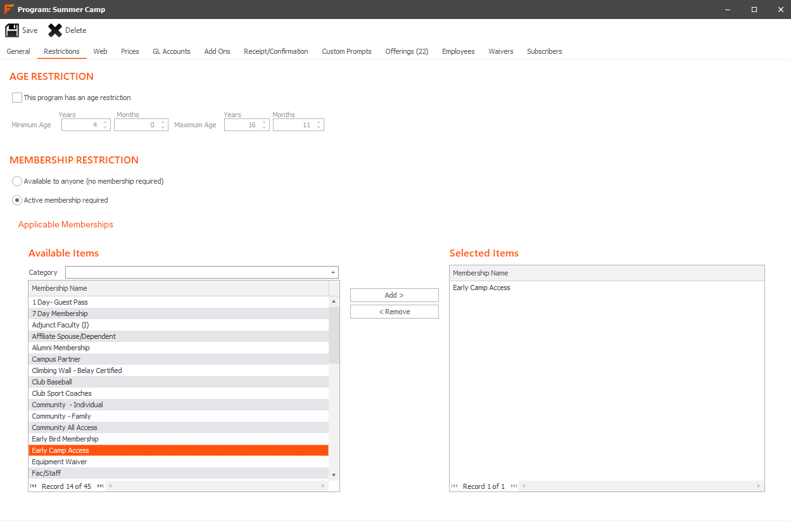Jump to last record in Selected Items
The width and height of the screenshot is (791, 532).
514,486
